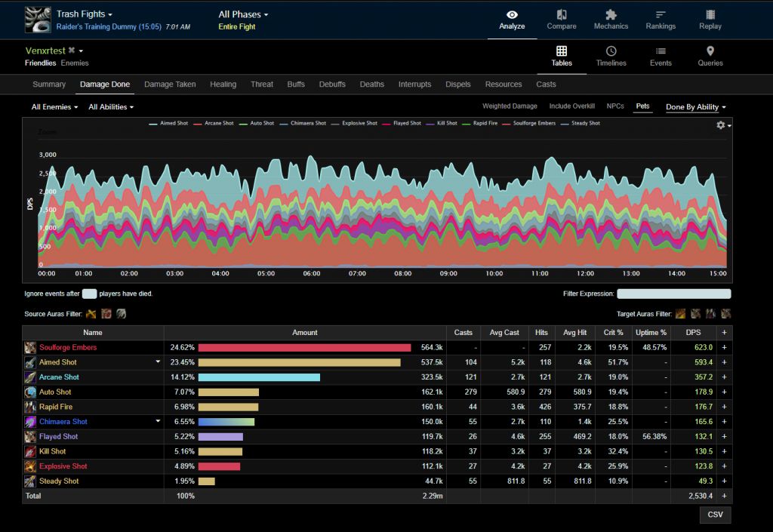Click the report logo thumbnail beside Trash Fights
Image resolution: width=773 pixels, height=532 pixels.
38,20
